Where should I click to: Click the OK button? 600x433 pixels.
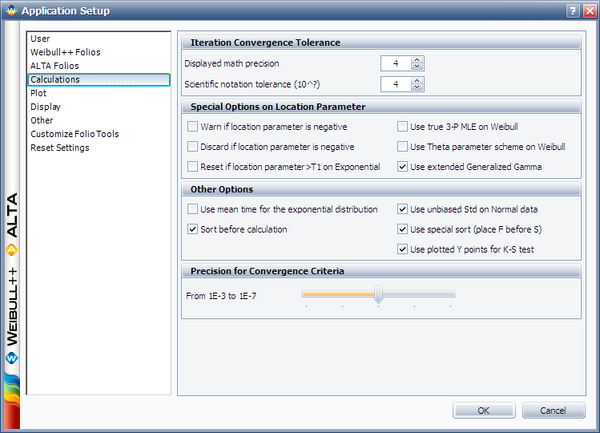pyautogui.click(x=484, y=410)
